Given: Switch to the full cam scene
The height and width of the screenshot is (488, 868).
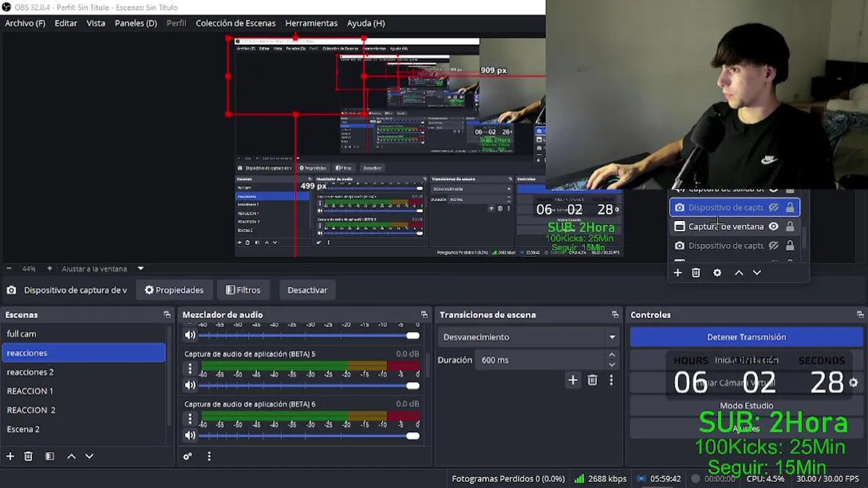Looking at the screenshot, I should click(x=84, y=333).
